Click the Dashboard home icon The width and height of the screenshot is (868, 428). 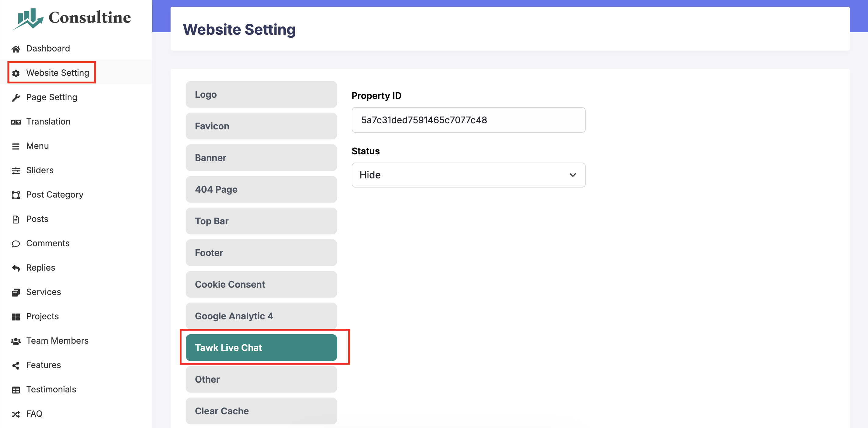point(16,49)
